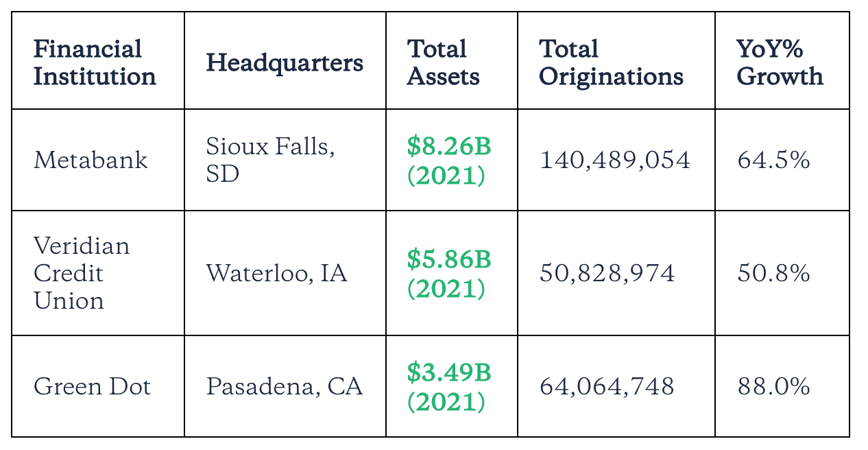Select the 50.8% growth value
Image resolution: width=868 pixels, height=450 pixels.
coord(773,273)
